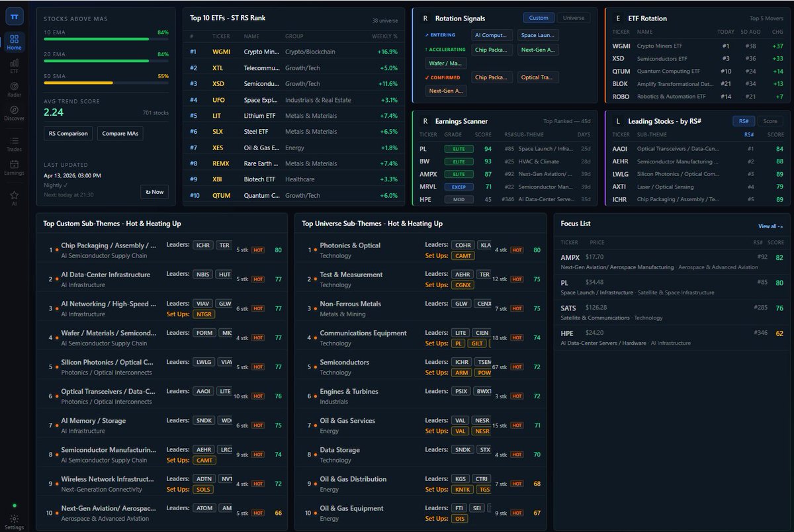Screen dimensions: 794x532
Task: Click the E icon beside ETF Rotation
Action: [617, 19]
